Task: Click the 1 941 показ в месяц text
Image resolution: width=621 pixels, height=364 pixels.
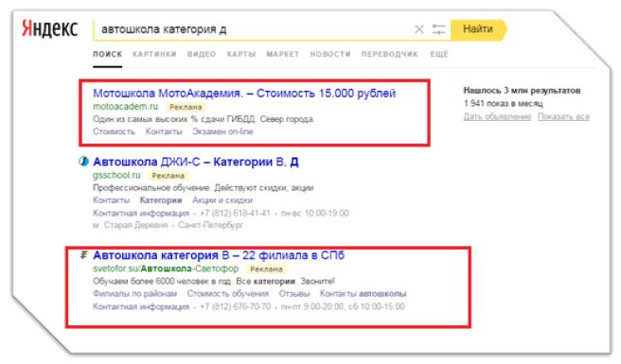Action: pyautogui.click(x=504, y=104)
